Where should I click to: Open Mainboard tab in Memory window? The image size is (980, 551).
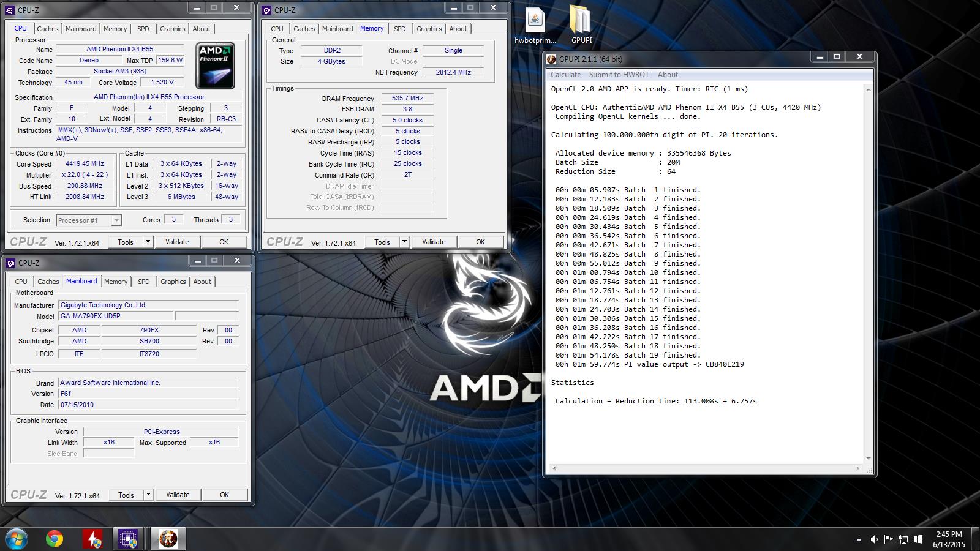tap(337, 29)
